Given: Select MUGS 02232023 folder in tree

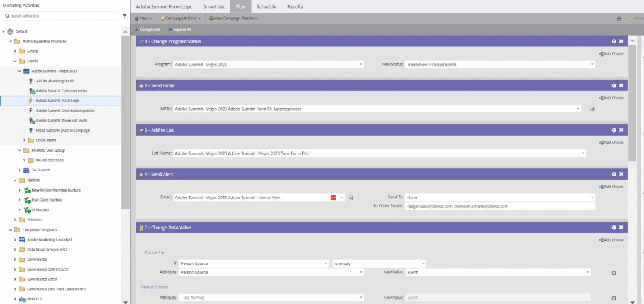Looking at the screenshot, I should point(50,160).
